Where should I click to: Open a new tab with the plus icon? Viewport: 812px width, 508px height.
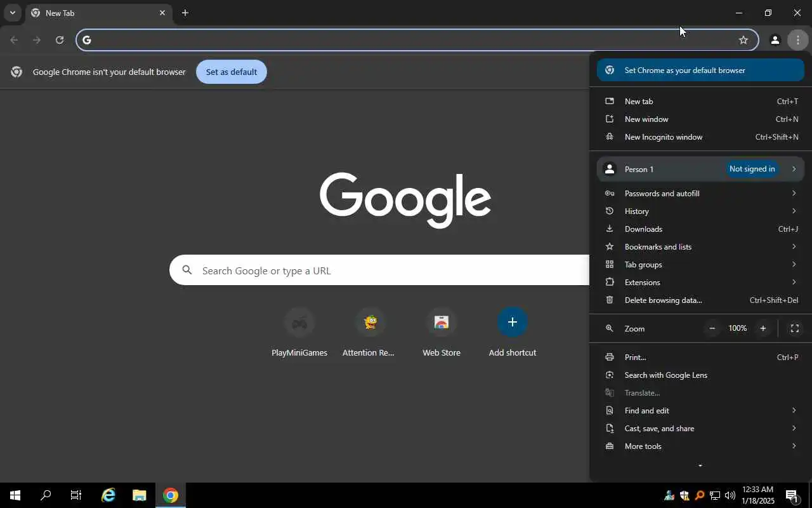pyautogui.click(x=185, y=13)
